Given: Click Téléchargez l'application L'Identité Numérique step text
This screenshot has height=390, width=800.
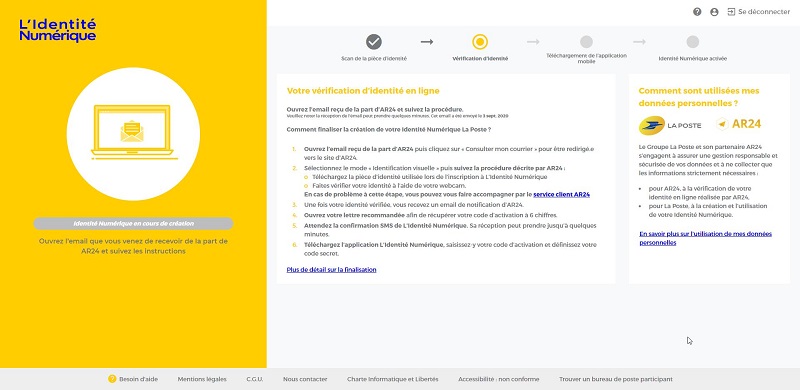Looking at the screenshot, I should pos(450,249).
